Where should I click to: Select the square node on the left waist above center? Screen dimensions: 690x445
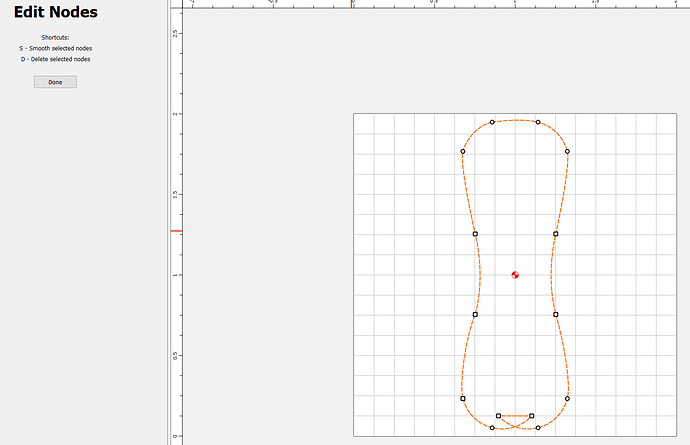(475, 234)
